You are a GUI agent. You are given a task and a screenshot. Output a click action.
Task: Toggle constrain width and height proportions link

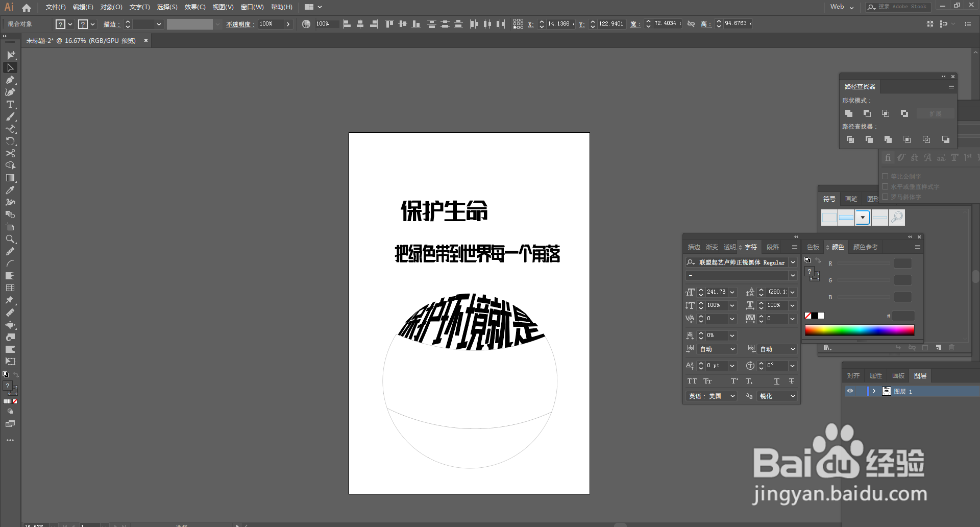coord(691,23)
